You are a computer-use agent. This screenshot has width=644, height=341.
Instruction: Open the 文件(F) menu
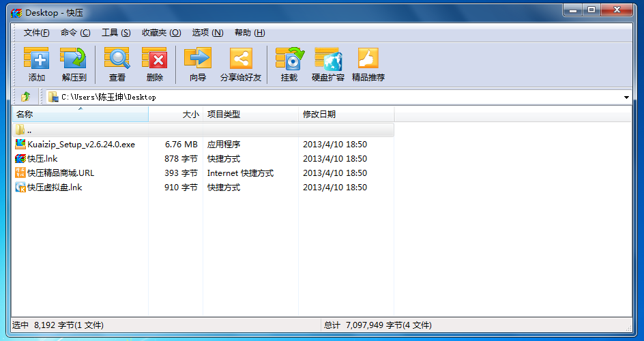coord(36,33)
